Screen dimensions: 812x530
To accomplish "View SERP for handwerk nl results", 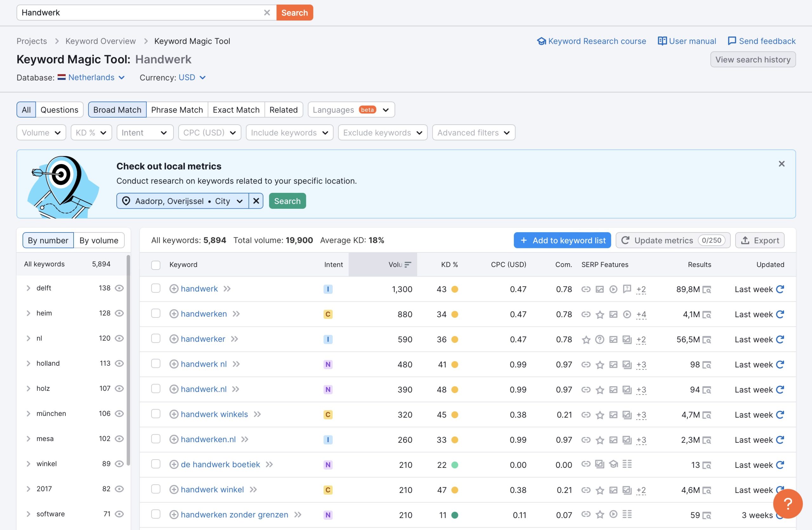I will 707,365.
